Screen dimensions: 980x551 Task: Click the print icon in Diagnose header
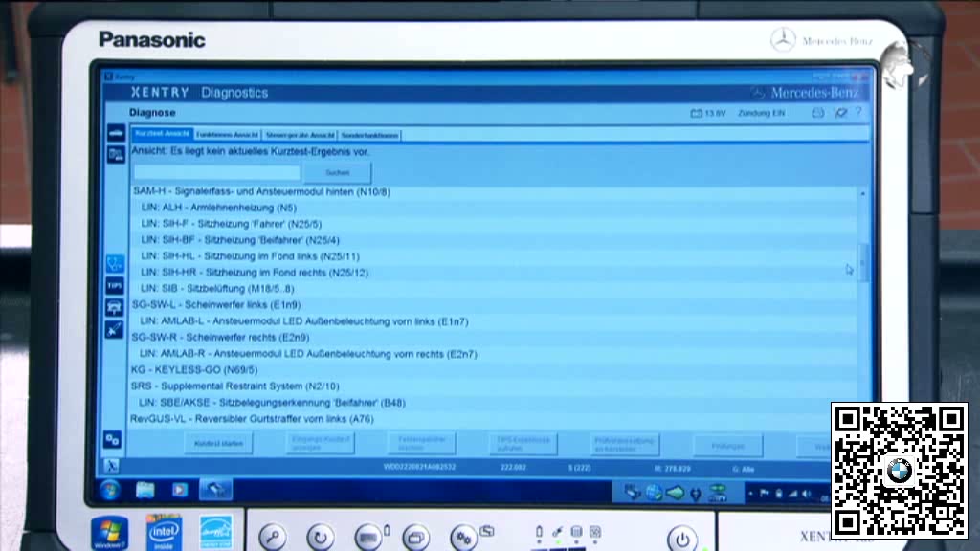tap(817, 113)
